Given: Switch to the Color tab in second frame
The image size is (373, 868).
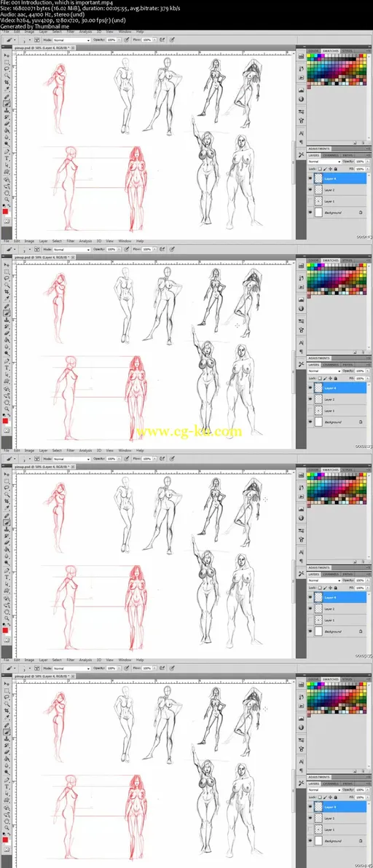Looking at the screenshot, I should click(x=314, y=260).
